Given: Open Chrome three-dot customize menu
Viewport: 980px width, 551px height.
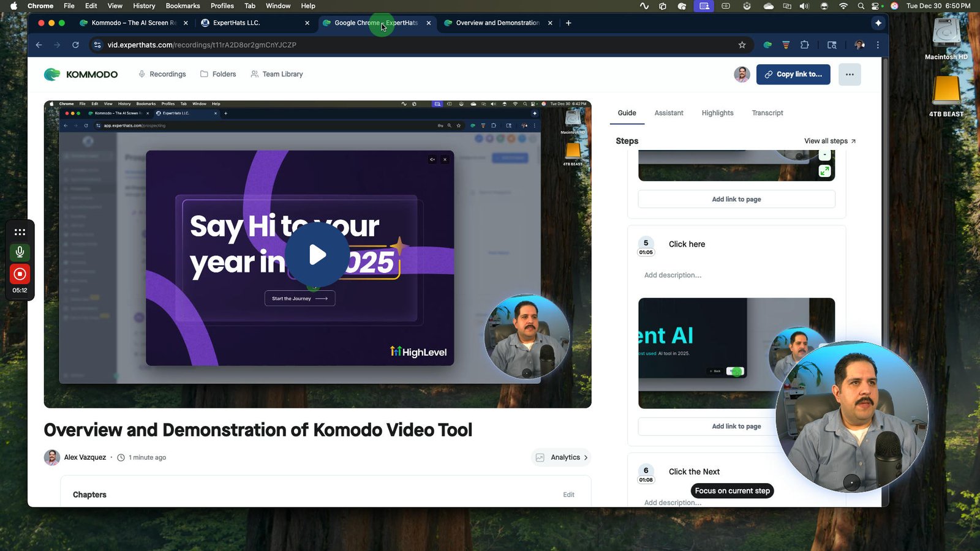Looking at the screenshot, I should tap(878, 45).
